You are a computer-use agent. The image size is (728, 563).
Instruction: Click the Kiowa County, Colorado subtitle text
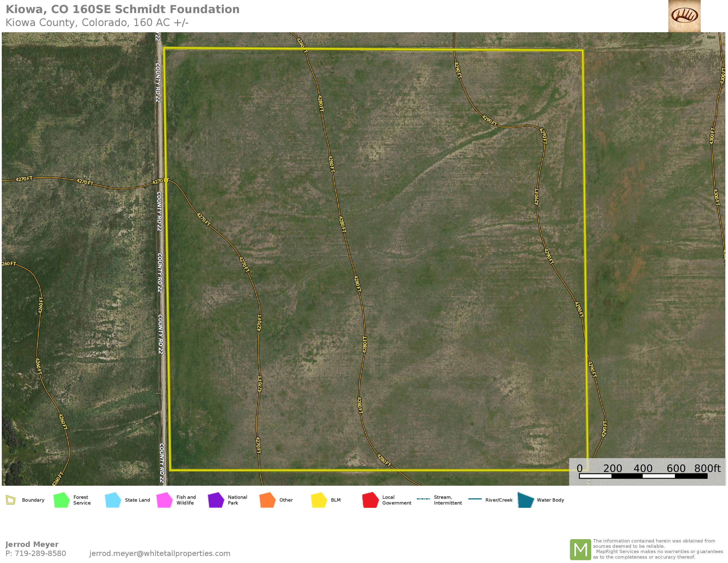click(x=97, y=23)
